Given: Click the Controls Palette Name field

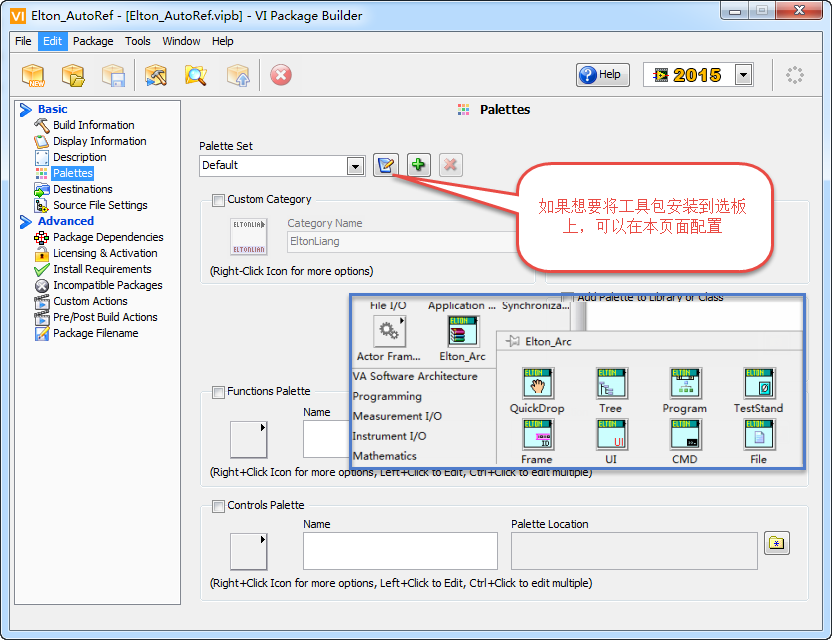Looking at the screenshot, I should point(400,551).
